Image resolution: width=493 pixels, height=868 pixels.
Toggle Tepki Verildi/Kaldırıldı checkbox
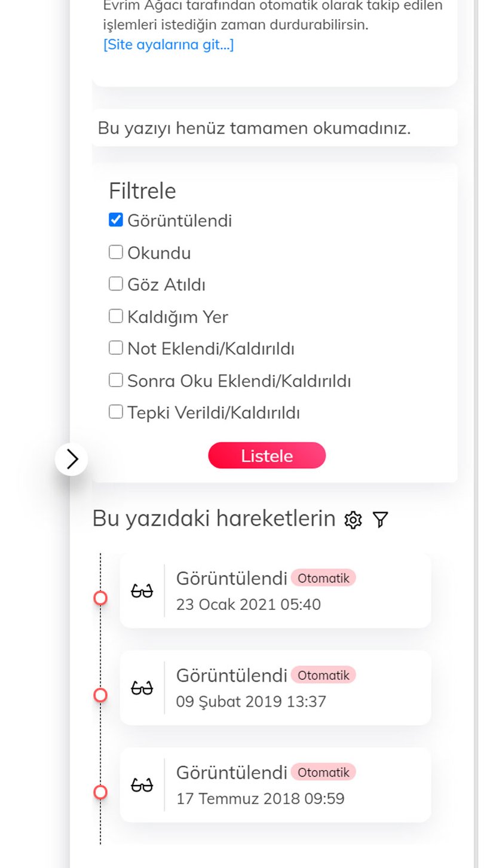[116, 412]
